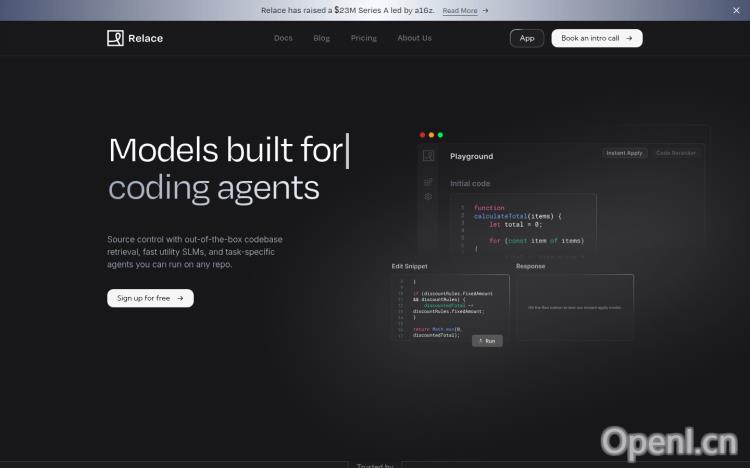This screenshot has height=468, width=750.
Task: Follow the Read More link in banner
Action: [464, 11]
